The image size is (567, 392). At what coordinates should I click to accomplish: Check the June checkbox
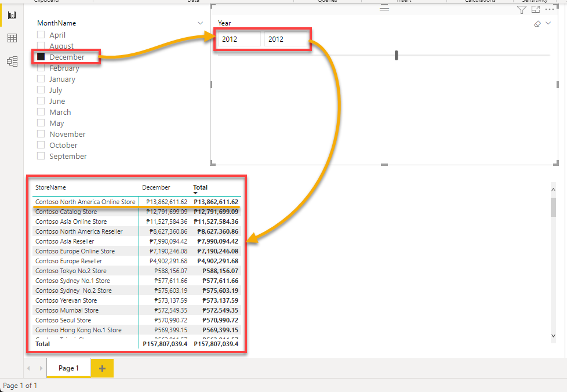pos(41,101)
